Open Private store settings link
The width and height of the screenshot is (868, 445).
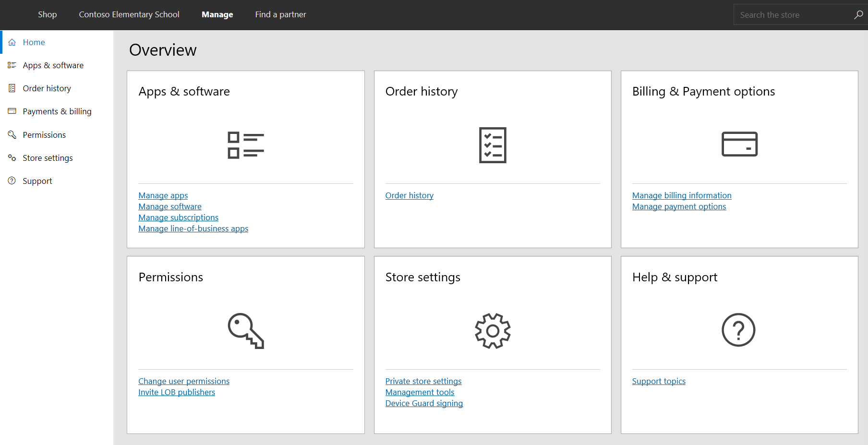coord(423,381)
